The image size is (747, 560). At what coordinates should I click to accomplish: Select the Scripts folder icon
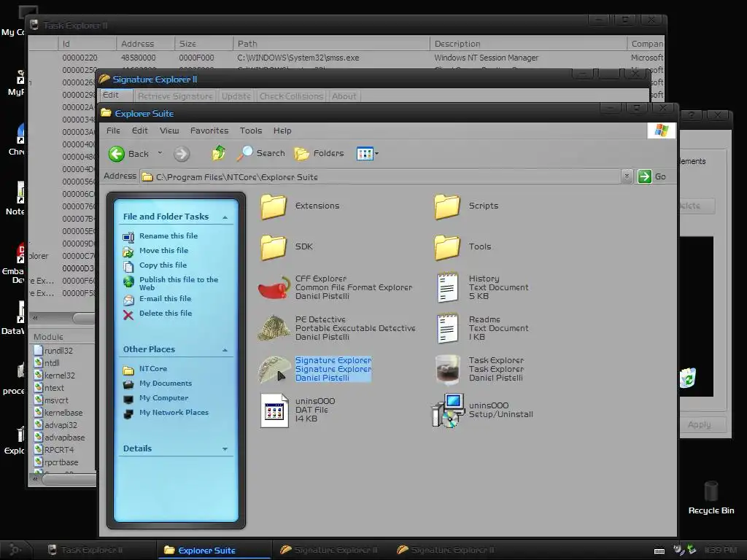(x=447, y=206)
